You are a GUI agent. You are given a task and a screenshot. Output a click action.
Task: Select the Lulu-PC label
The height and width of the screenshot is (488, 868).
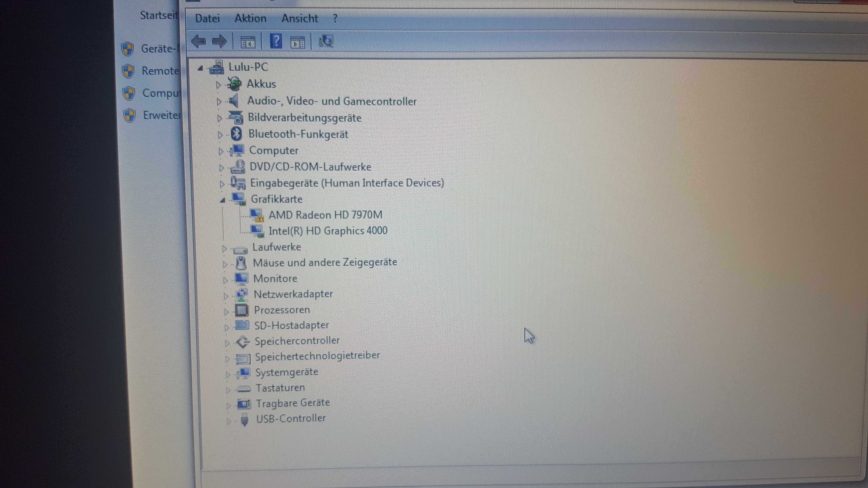pos(248,67)
